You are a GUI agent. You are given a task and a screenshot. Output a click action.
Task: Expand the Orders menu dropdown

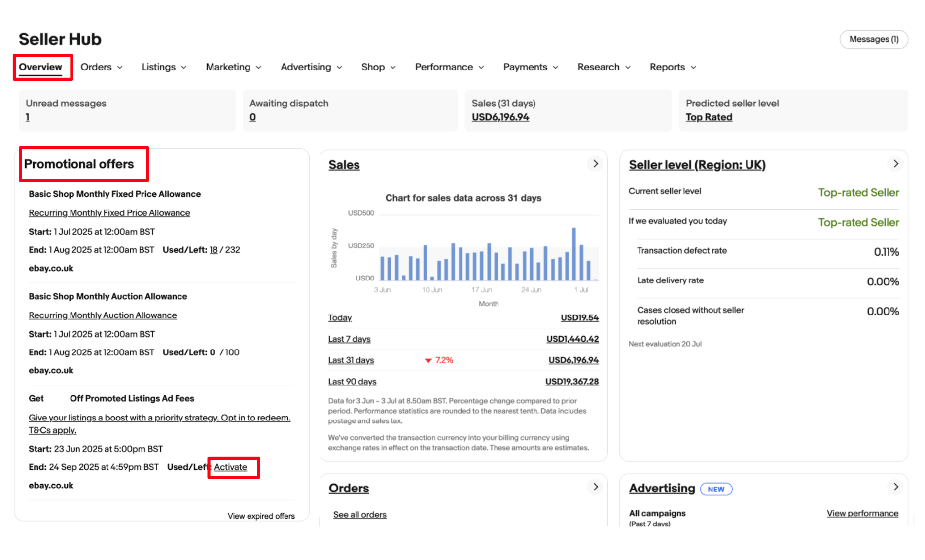[x=102, y=67]
